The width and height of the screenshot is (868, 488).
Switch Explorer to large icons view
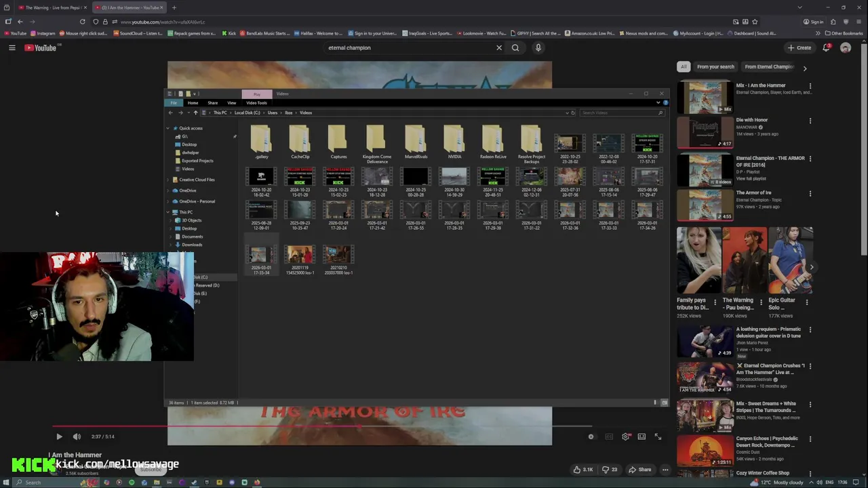click(665, 403)
